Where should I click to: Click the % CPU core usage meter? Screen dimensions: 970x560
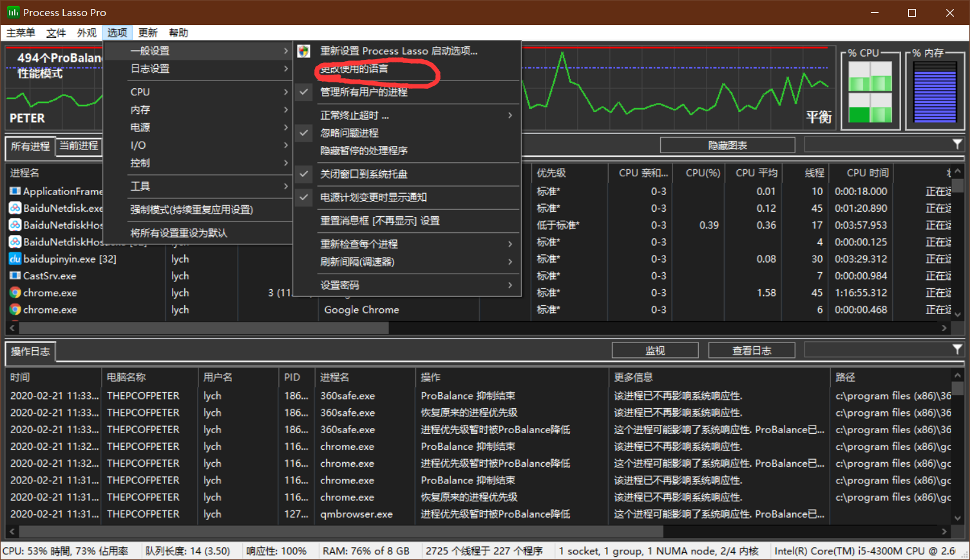click(870, 91)
